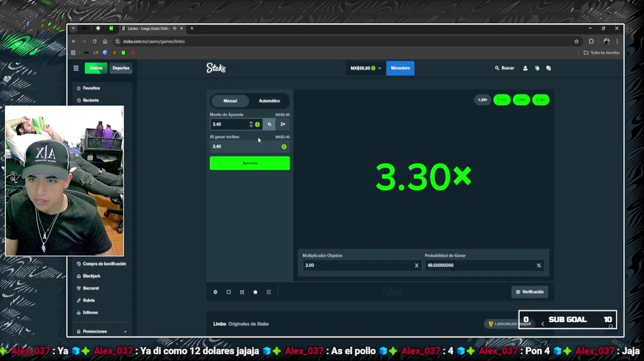Open the 1.29× past result
Viewport: 644px width, 361px height.
click(x=482, y=100)
